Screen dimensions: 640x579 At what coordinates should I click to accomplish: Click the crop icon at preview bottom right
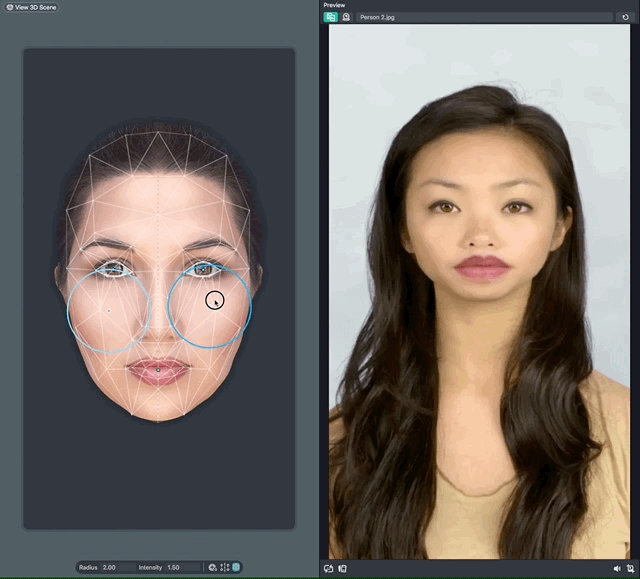click(x=630, y=568)
